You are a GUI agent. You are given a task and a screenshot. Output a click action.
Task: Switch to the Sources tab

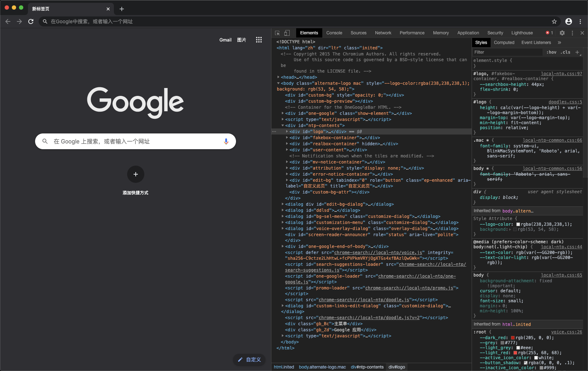[x=358, y=33]
